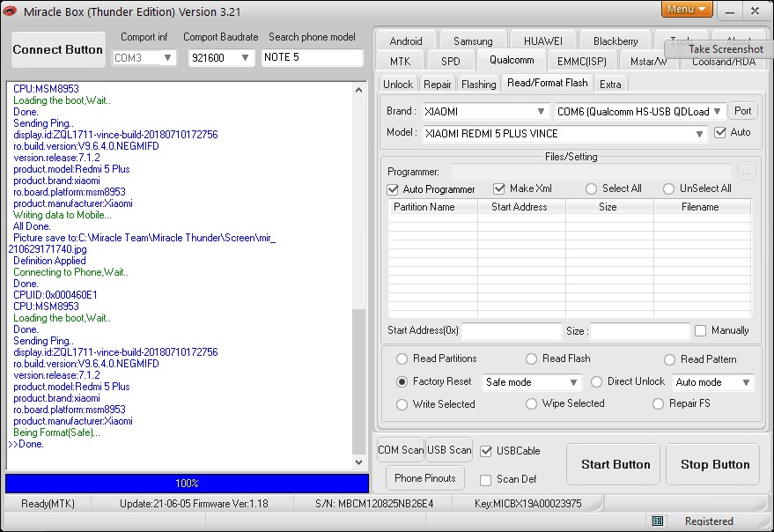Switch to the MTK tab
This screenshot has height=532, width=774.
pos(400,62)
